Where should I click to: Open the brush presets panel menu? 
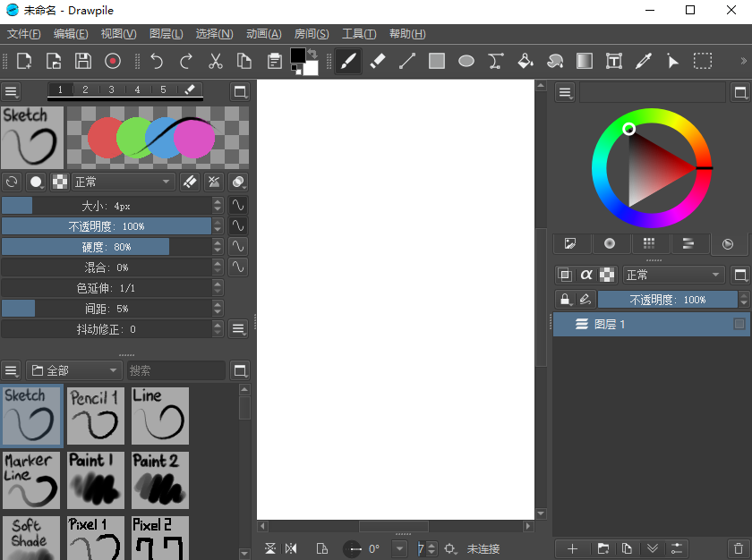(11, 370)
